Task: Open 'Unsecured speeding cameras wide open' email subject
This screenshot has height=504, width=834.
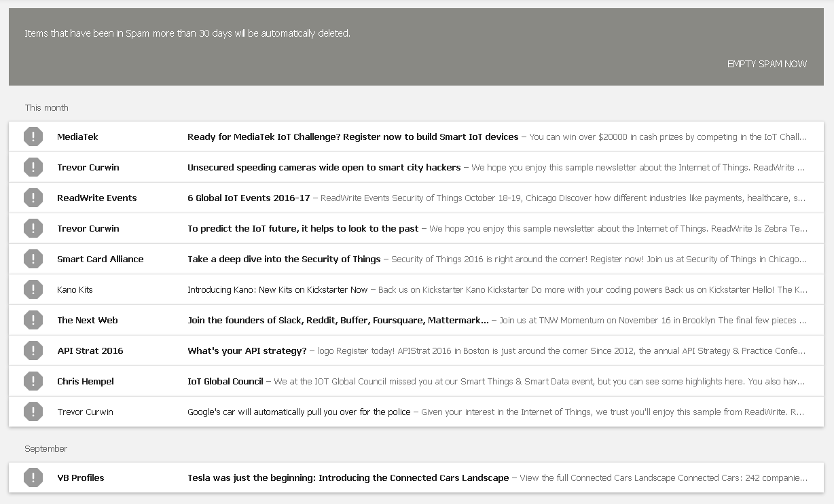Action: pyautogui.click(x=324, y=167)
